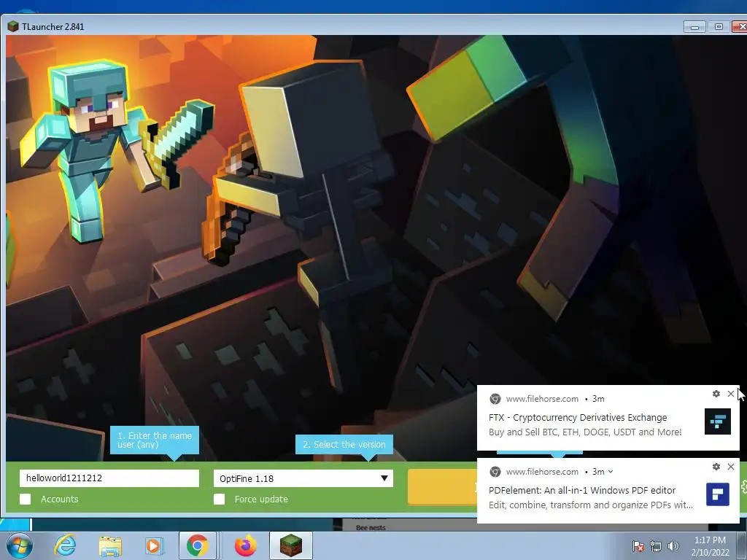This screenshot has height=560, width=747.
Task: Click the www.filehorse.com text in the FTX notification
Action: point(542,399)
